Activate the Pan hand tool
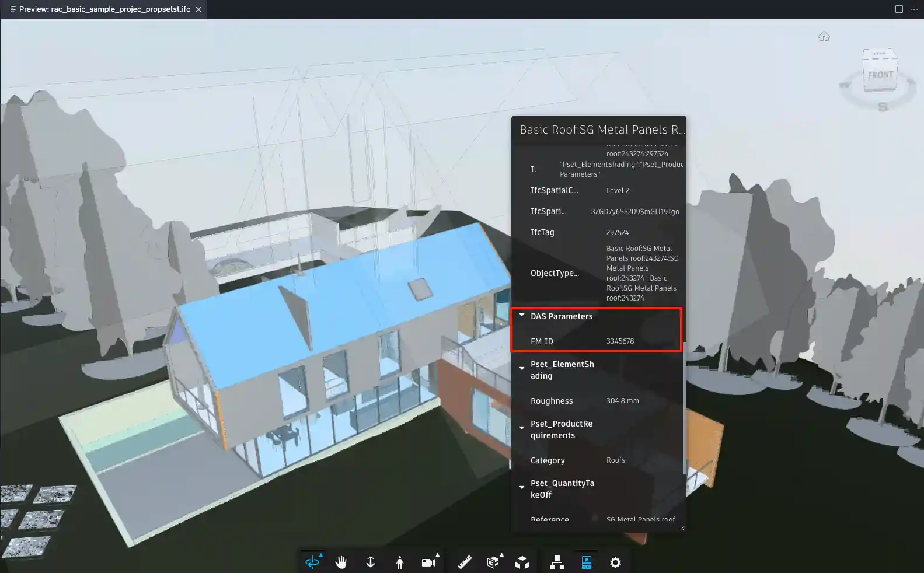Image resolution: width=924 pixels, height=573 pixels. pos(341,562)
